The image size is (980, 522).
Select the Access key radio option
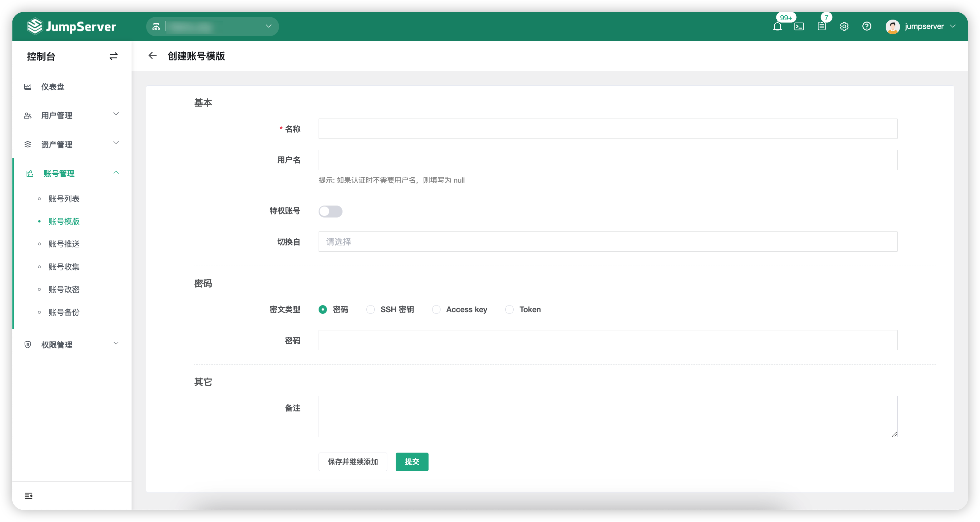point(436,309)
